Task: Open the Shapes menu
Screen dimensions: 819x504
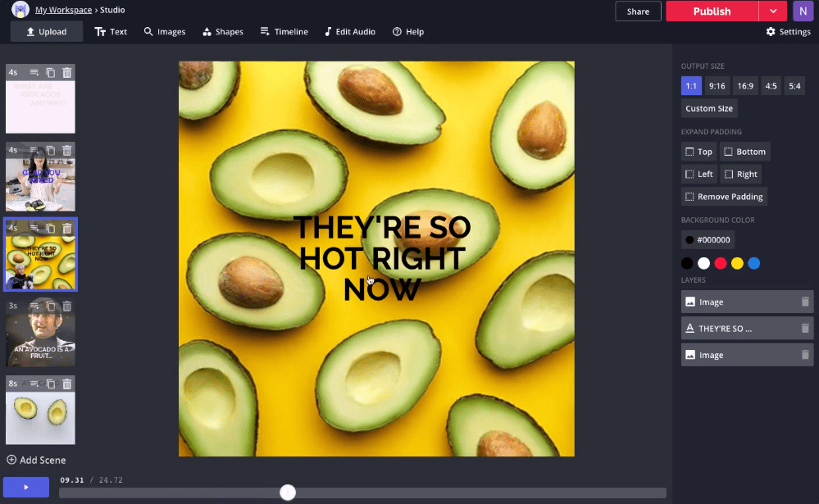Action: pos(221,32)
